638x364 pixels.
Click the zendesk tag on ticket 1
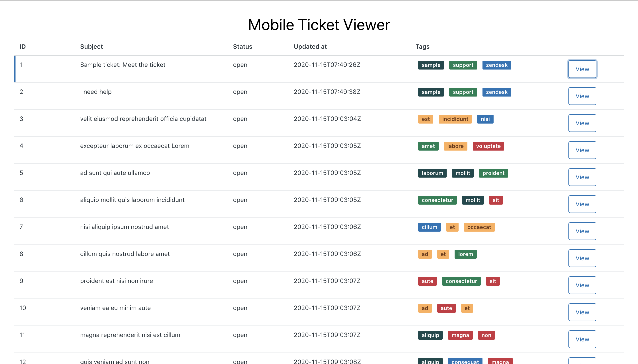coord(496,65)
